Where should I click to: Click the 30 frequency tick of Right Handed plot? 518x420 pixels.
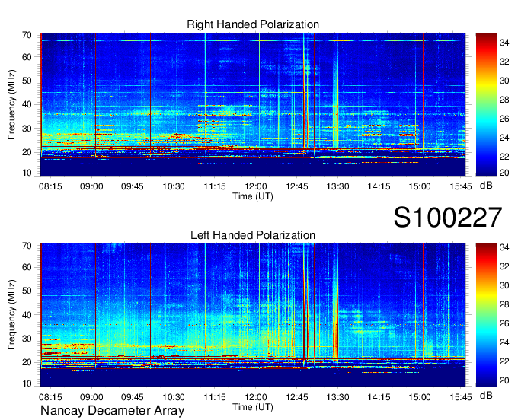click(x=27, y=129)
